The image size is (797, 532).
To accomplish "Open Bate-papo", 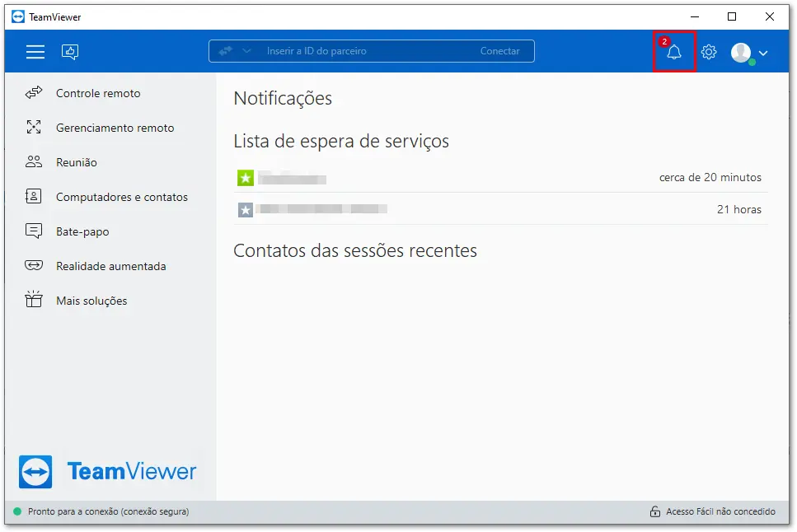I will click(82, 231).
